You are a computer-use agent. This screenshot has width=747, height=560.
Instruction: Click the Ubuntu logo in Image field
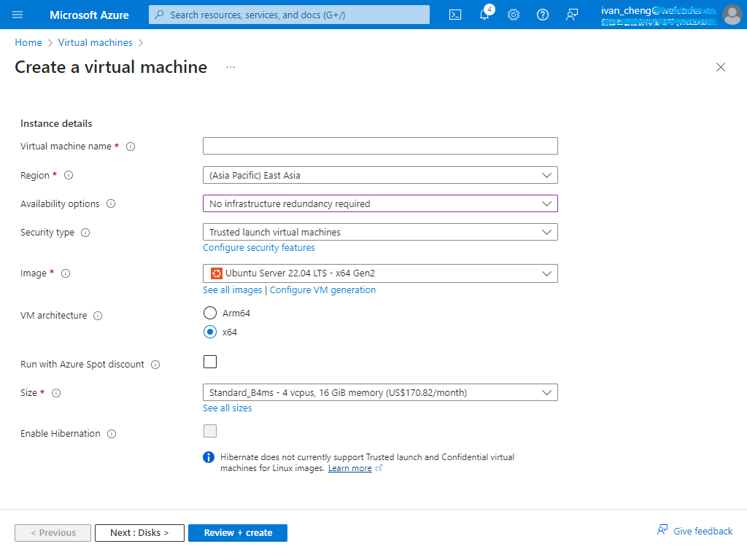coord(216,273)
